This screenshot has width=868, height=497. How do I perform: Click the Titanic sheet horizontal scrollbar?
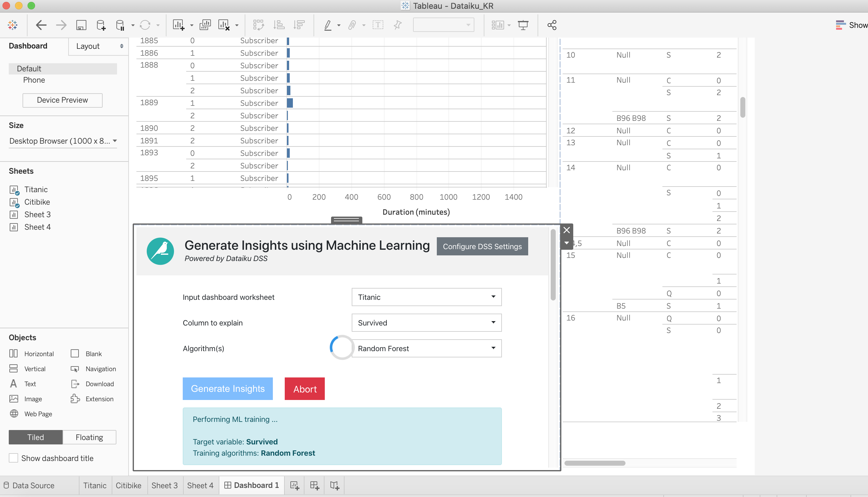click(595, 463)
